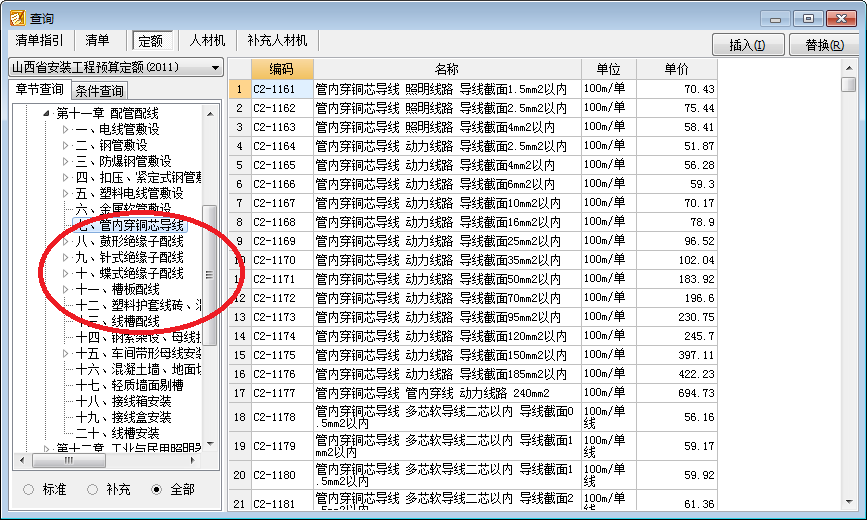This screenshot has height=520, width=867.
Task: Select 十一、槽板配线 tree item
Action: point(118,289)
